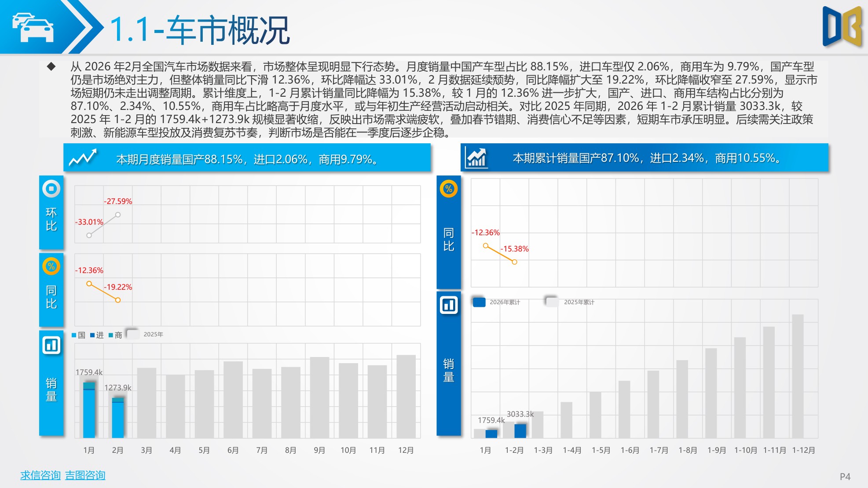The height and width of the screenshot is (488, 868).
Task: Click the car icon in the header
Action: click(x=33, y=27)
